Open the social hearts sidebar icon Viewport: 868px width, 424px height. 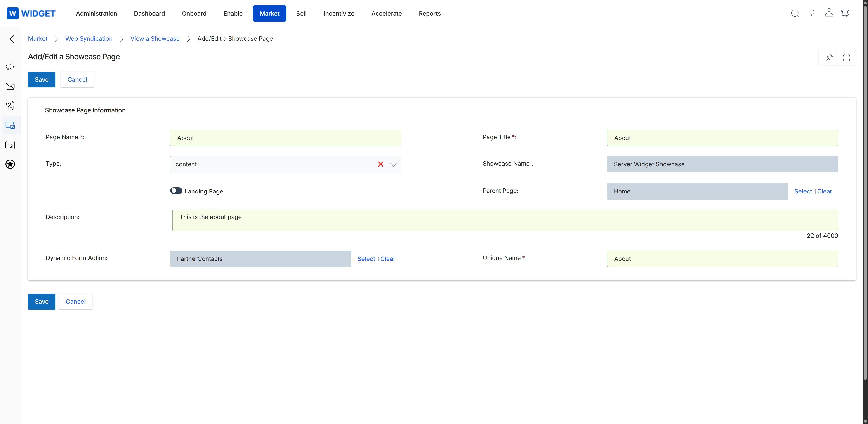pyautogui.click(x=10, y=106)
